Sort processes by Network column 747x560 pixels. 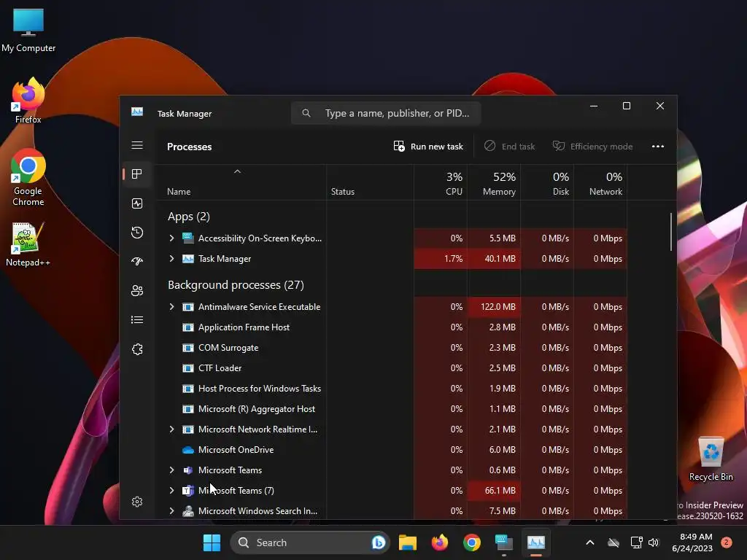(x=601, y=183)
